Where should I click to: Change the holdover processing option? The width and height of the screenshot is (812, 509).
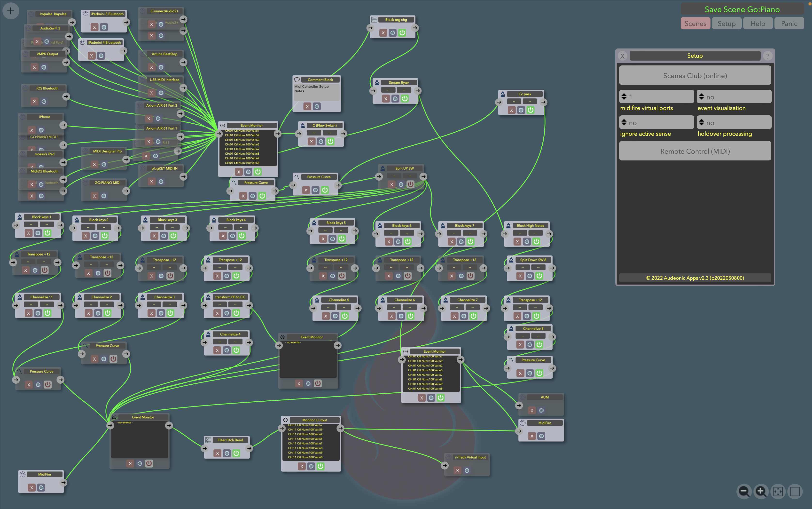734,123
